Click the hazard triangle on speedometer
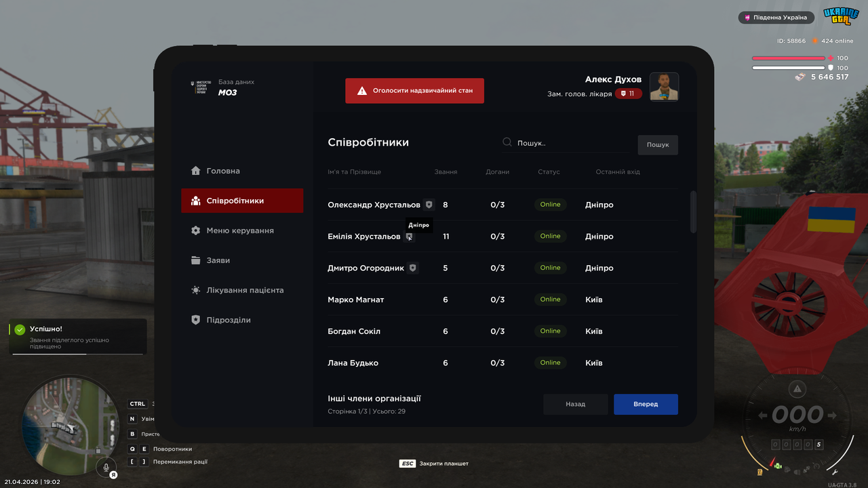 coord(797,388)
